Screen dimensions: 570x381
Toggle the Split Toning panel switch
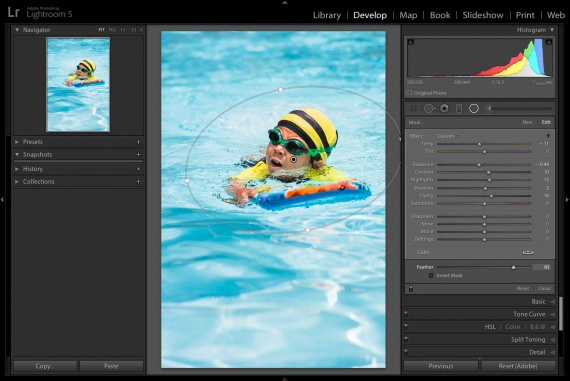(406, 340)
